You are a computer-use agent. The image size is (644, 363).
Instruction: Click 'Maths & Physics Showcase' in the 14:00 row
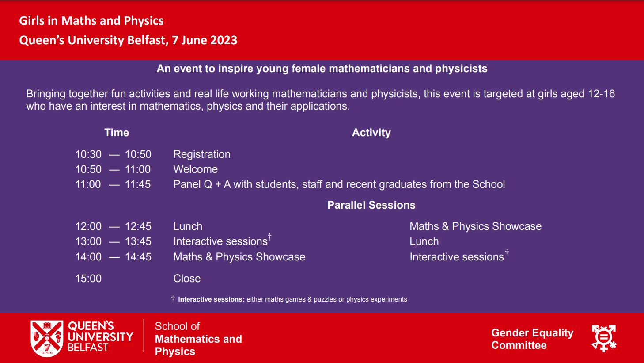point(239,257)
